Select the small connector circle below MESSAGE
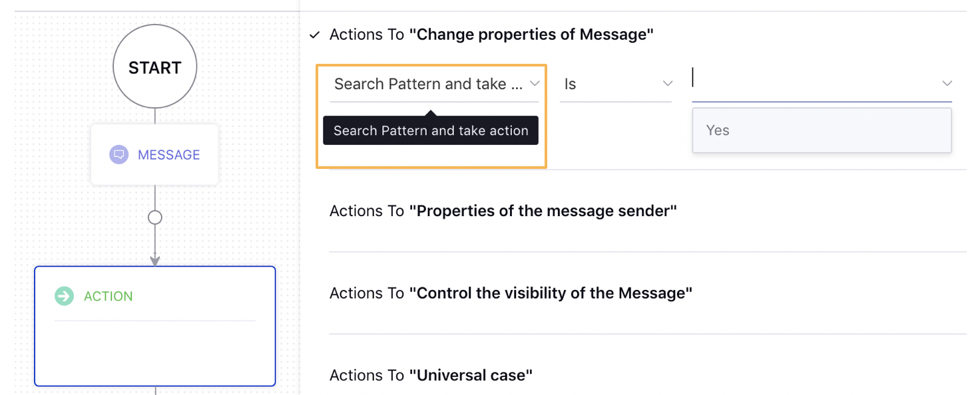The height and width of the screenshot is (395, 980). [x=154, y=217]
